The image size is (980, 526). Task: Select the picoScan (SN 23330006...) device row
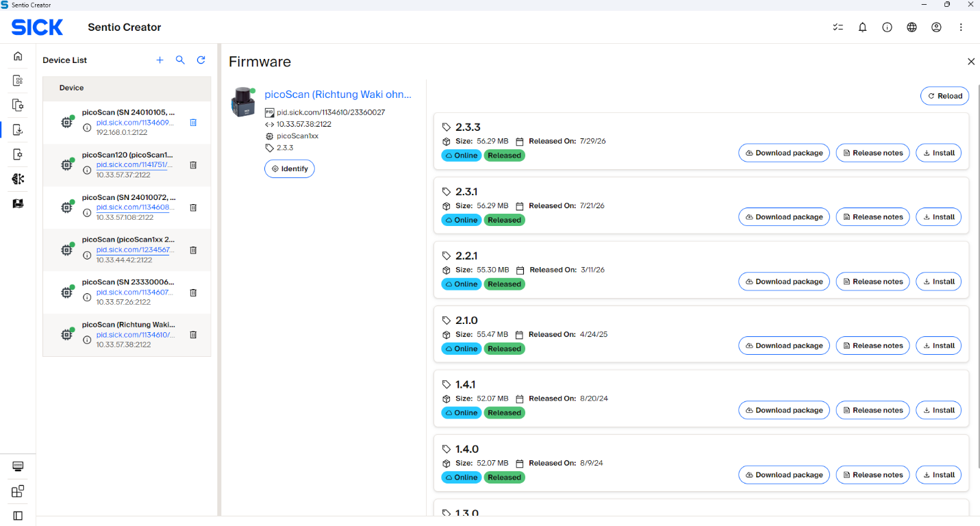pos(127,292)
